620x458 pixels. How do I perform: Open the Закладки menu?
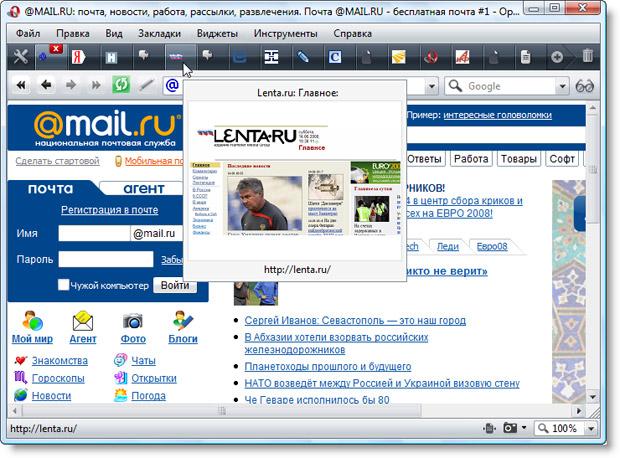pos(159,34)
